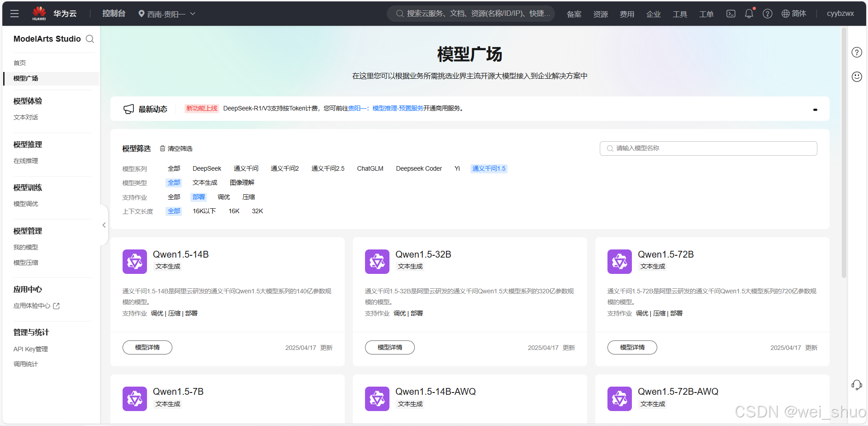The width and height of the screenshot is (868, 426).
Task: Click the Qwen1.5-7B model icon
Action: click(x=135, y=399)
